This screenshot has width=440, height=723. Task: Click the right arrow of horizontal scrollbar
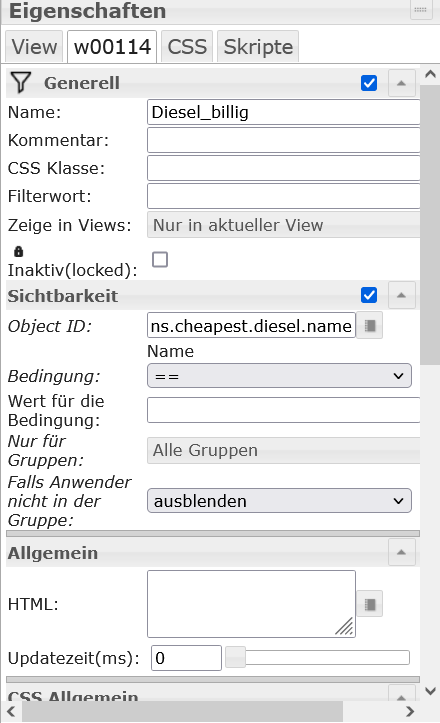(410, 711)
